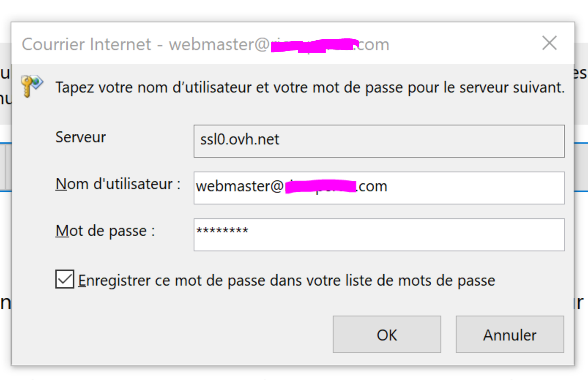Focus the Nom d'utilisateur input field

tap(379, 188)
